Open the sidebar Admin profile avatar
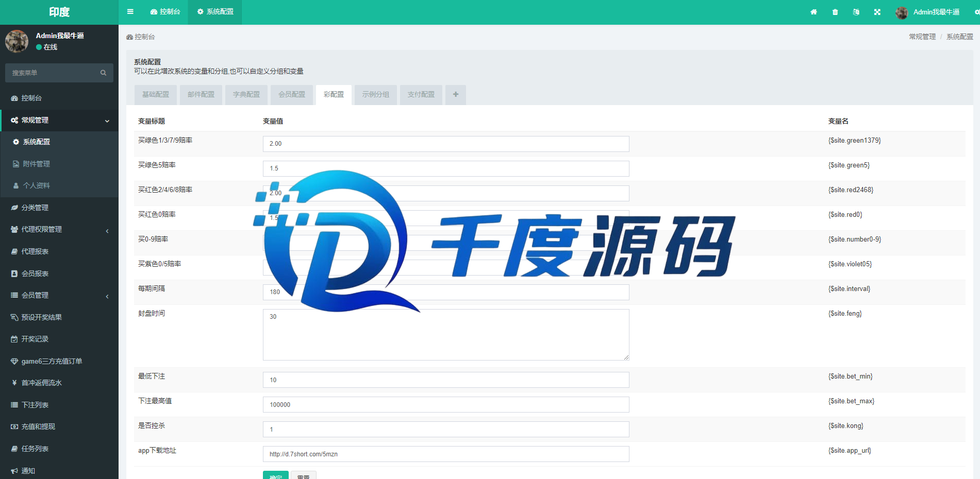 (x=16, y=41)
